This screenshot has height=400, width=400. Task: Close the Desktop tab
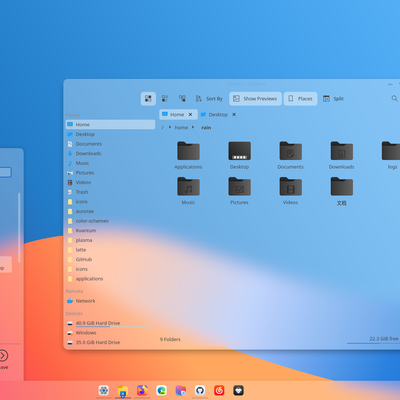(x=234, y=114)
